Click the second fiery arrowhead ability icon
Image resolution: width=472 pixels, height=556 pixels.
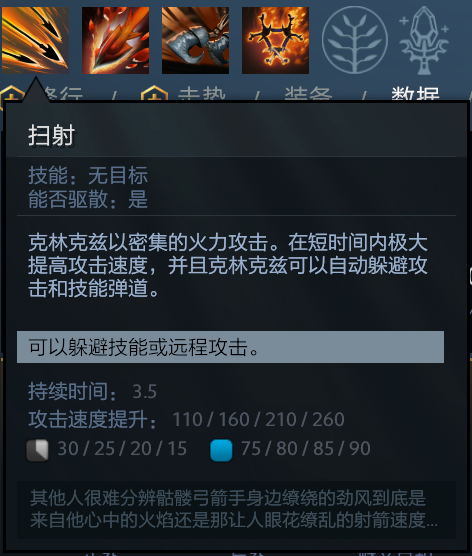pos(116,40)
